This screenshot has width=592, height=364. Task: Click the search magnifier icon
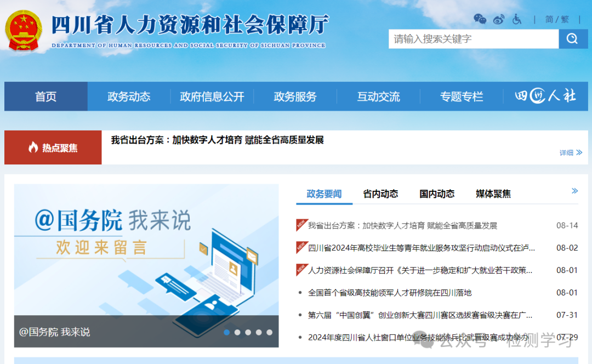click(x=573, y=39)
